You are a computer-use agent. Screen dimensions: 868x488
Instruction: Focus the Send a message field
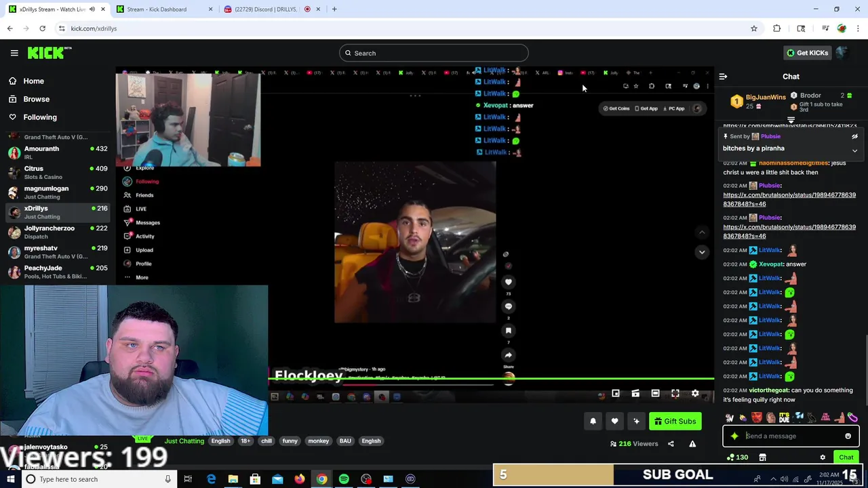point(791,436)
